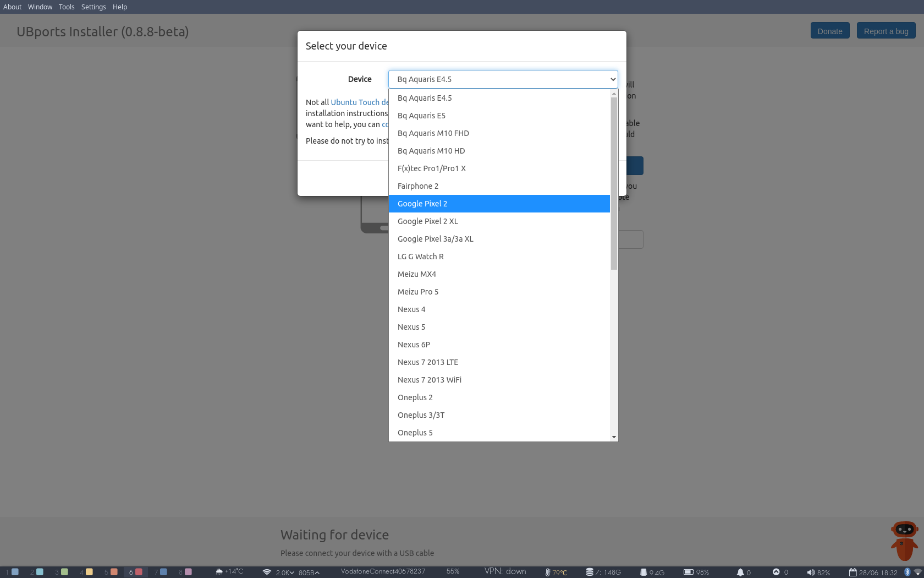Open the Tools menu
Image resolution: width=924 pixels, height=578 pixels.
click(67, 7)
